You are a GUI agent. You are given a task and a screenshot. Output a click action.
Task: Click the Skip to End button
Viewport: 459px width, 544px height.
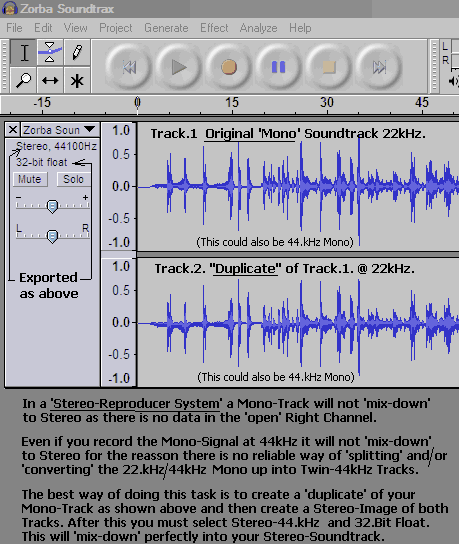point(379,67)
